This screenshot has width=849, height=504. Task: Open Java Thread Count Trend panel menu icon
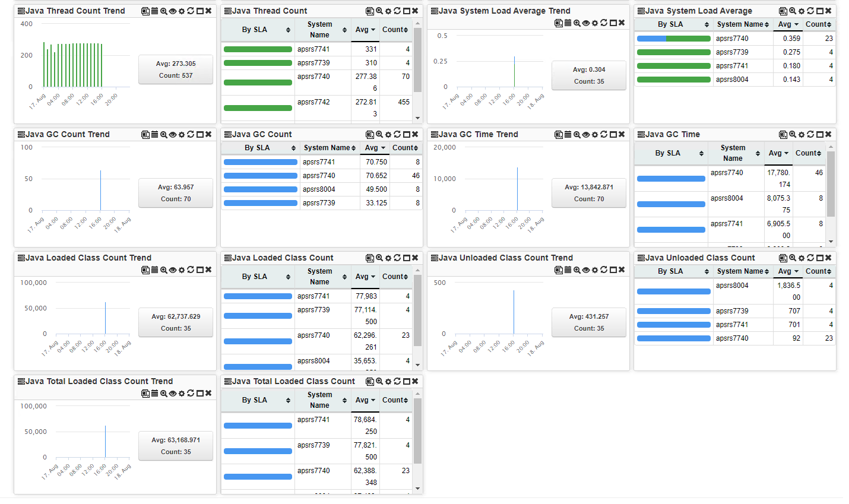[21, 11]
